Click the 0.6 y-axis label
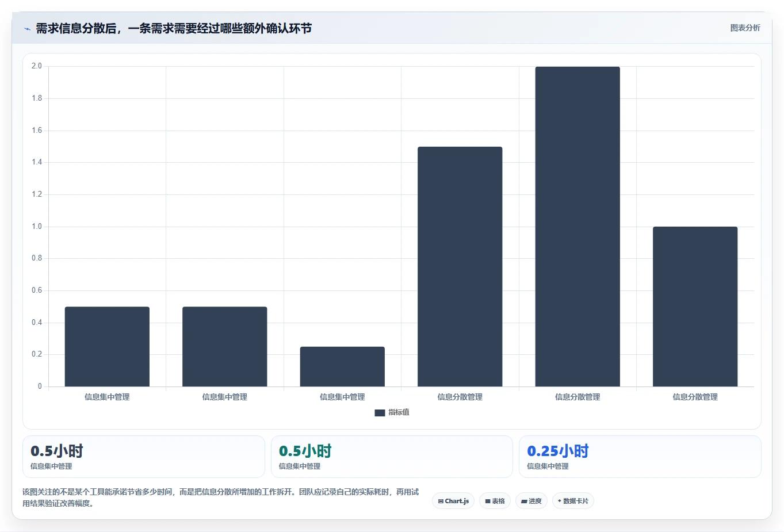 click(x=37, y=290)
